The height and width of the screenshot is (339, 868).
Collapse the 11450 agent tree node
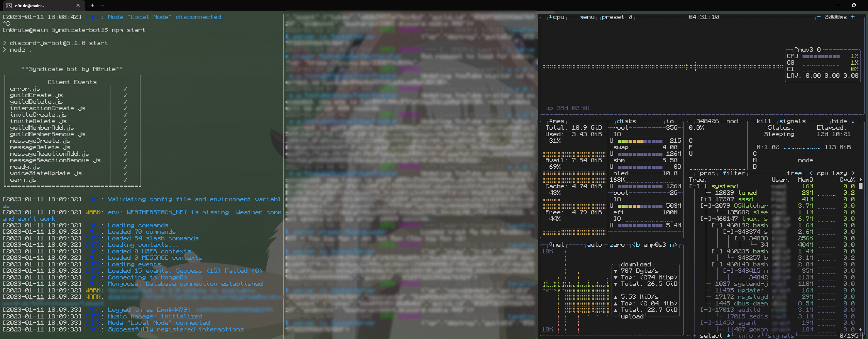click(x=706, y=323)
